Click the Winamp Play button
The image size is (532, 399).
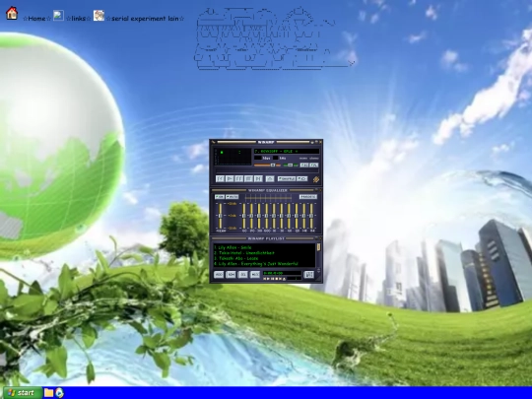[x=230, y=178]
